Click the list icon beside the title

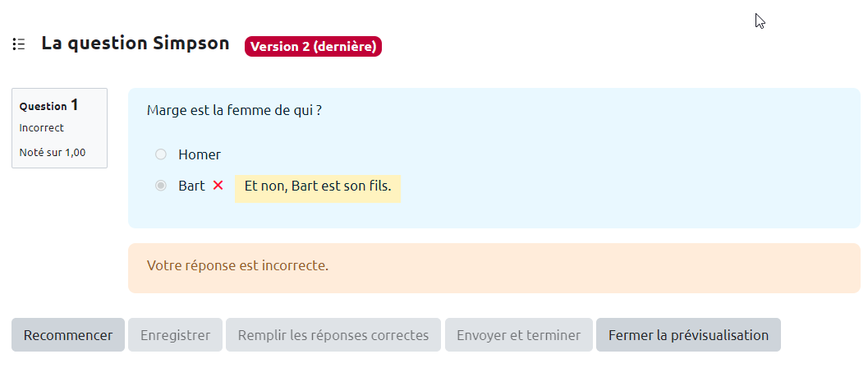point(19,44)
